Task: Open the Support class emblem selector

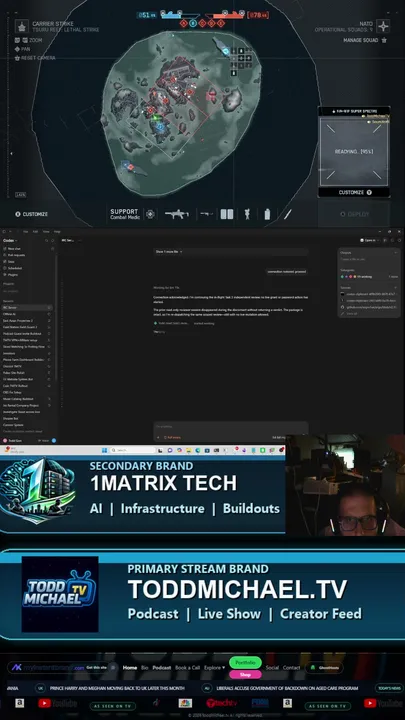Action: 150,214
